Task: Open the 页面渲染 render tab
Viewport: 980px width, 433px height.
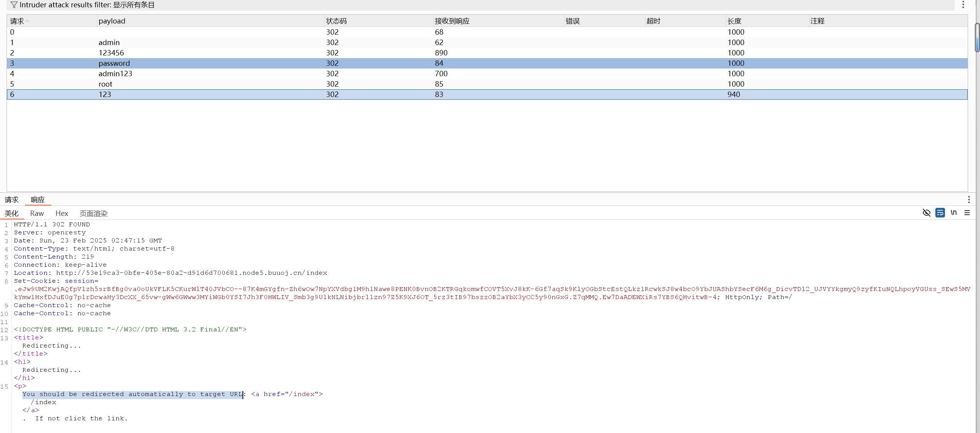Action: [94, 214]
